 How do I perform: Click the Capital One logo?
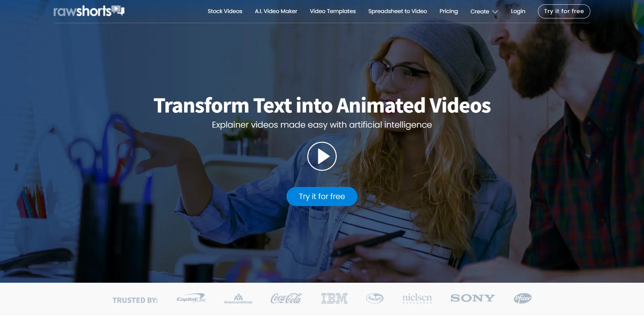coord(191,298)
